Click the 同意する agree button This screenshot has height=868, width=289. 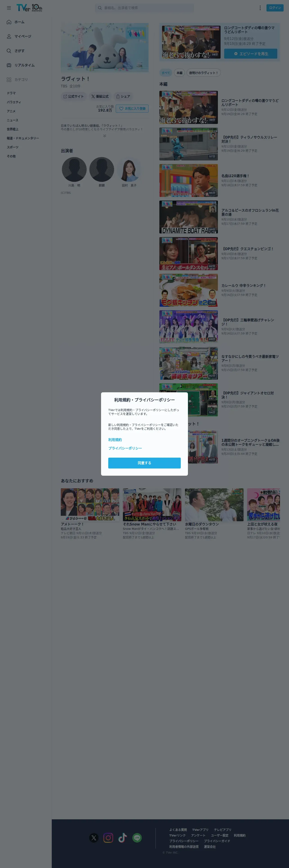(144, 463)
